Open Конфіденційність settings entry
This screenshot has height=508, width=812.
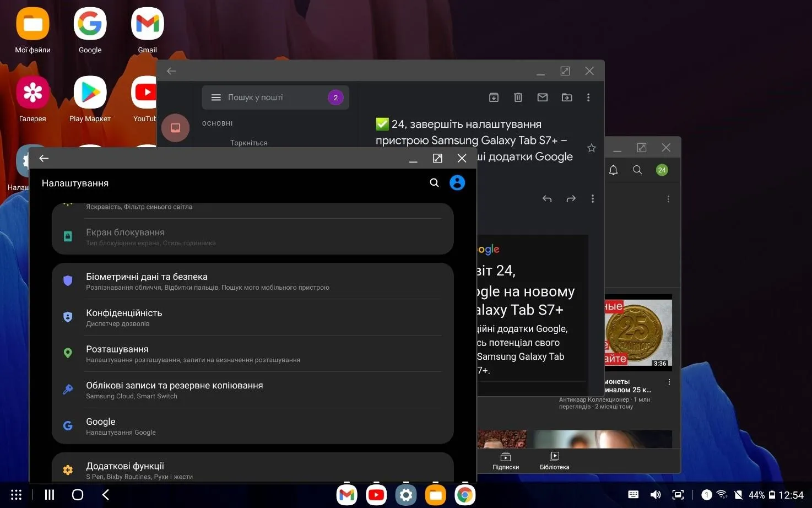pos(252,317)
